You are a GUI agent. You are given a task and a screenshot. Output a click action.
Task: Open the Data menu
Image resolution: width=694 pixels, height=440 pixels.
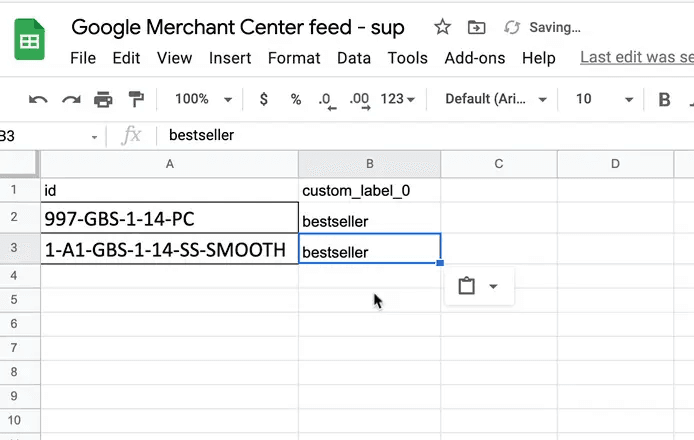[354, 58]
